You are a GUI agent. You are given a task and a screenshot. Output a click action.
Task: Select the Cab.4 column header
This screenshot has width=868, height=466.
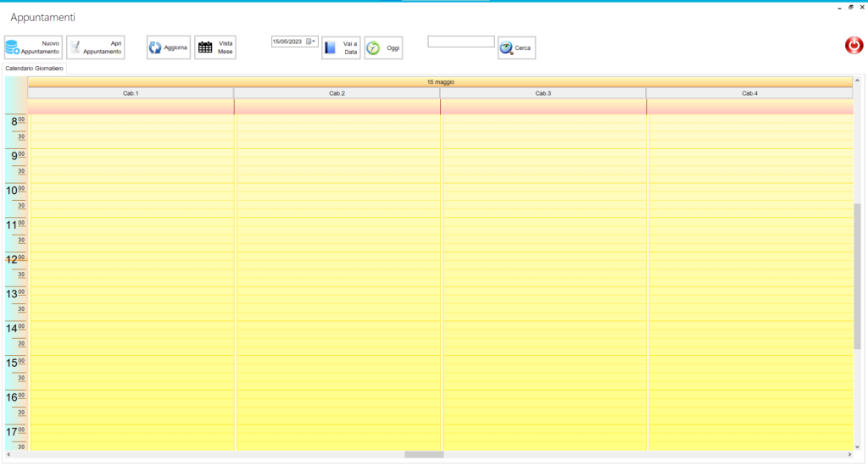click(749, 93)
